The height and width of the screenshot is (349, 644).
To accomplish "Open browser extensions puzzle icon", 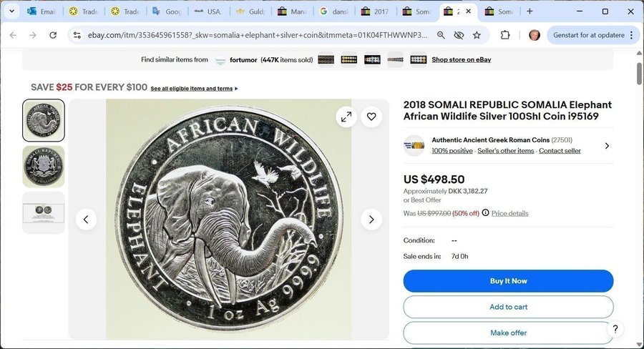I will [x=505, y=35].
